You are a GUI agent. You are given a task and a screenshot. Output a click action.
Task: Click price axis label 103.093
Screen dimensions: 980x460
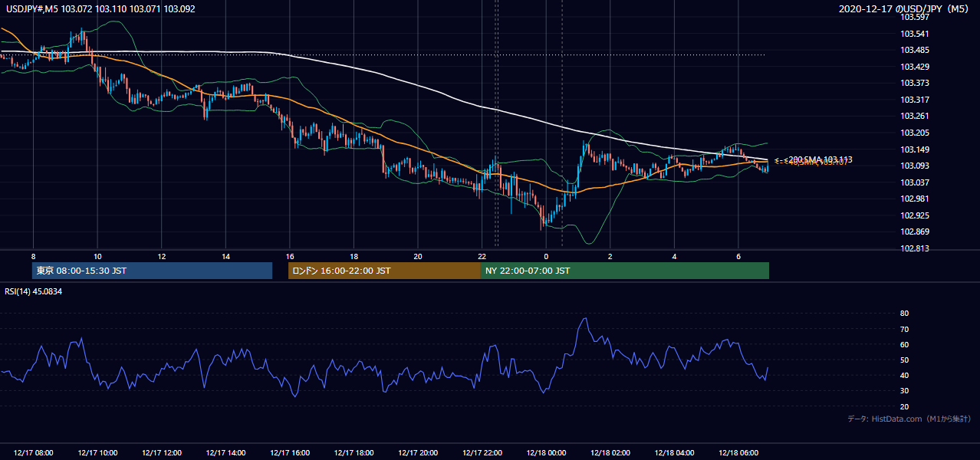pyautogui.click(x=915, y=166)
